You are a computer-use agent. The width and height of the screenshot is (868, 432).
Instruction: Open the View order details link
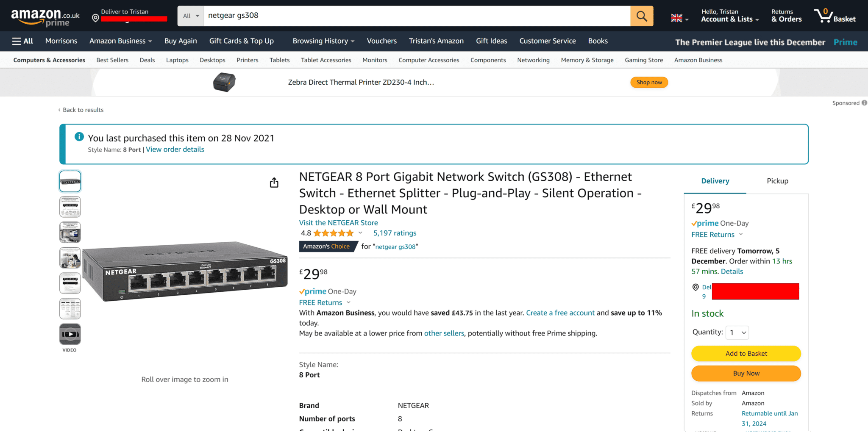pos(175,149)
